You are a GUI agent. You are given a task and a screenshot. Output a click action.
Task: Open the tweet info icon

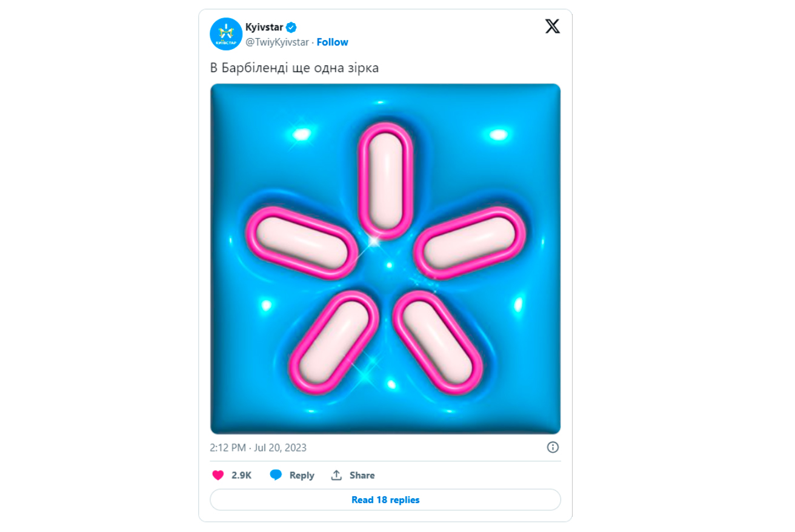click(x=553, y=447)
